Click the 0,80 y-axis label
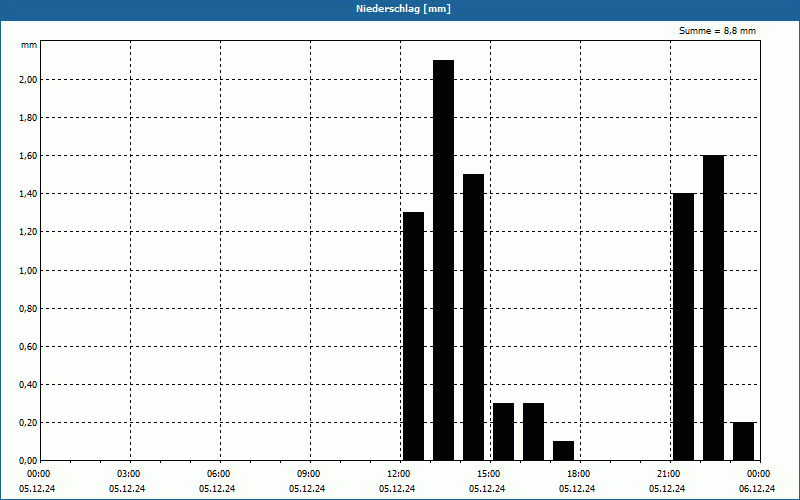 point(28,308)
